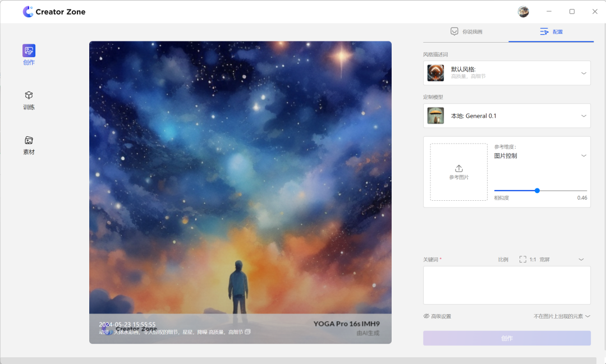Toggle 高级设置 advanced settings

(437, 316)
